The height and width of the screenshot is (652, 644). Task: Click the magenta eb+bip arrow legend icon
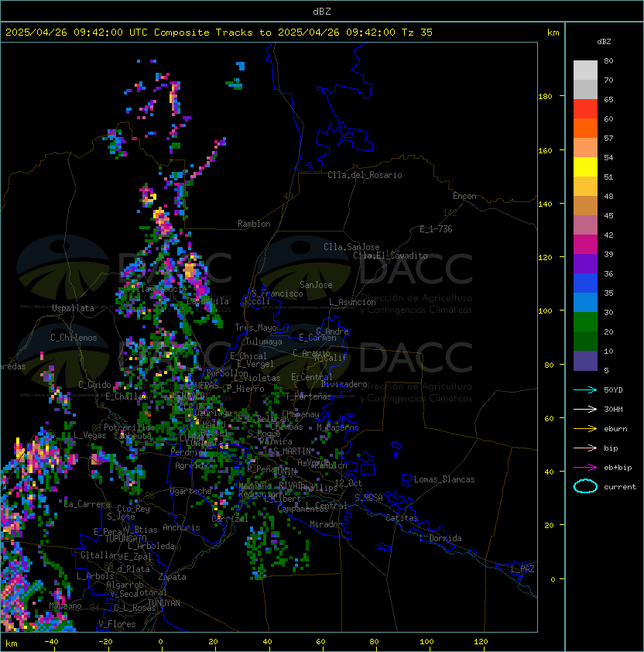pos(585,468)
